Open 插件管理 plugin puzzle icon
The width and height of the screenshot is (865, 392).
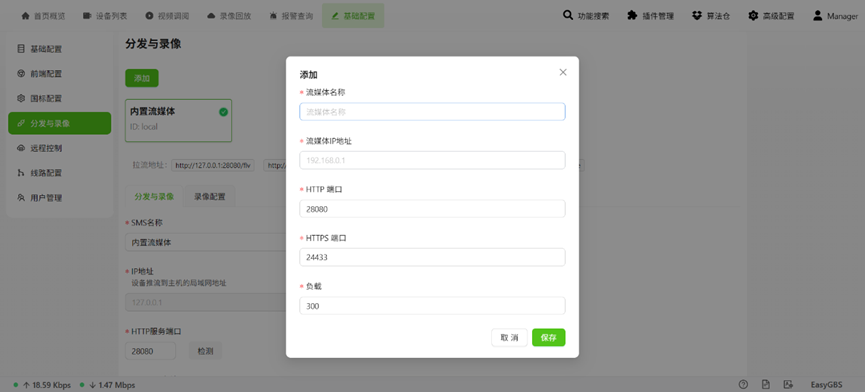632,15
